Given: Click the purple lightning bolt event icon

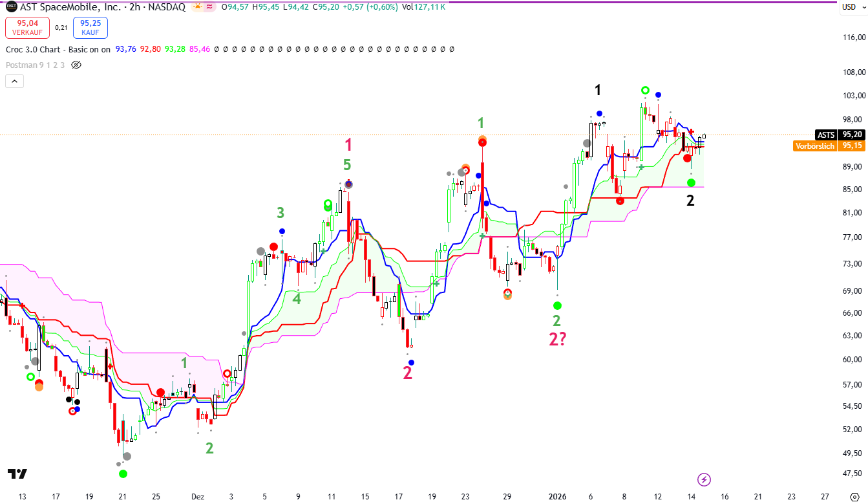Looking at the screenshot, I should (704, 479).
